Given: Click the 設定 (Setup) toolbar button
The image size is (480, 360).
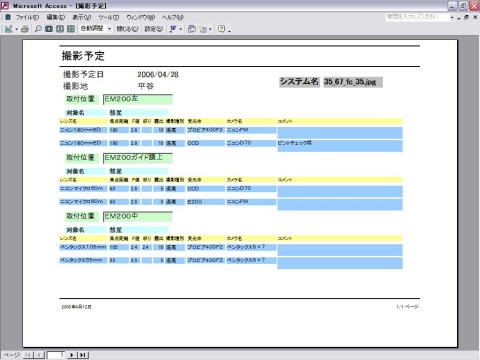Looking at the screenshot, I should (154, 29).
